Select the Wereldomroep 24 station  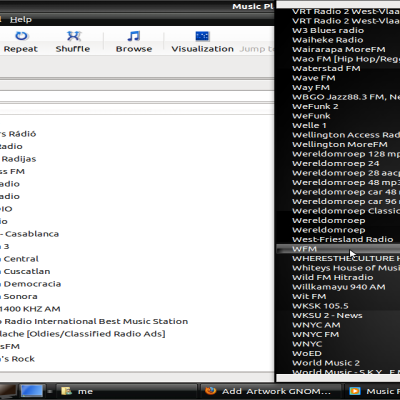coord(335,163)
